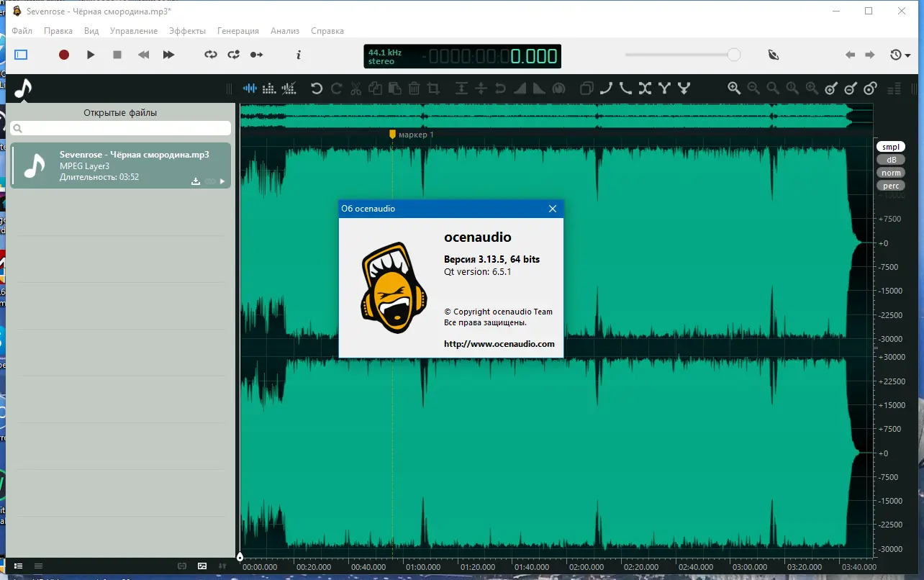Image resolution: width=924 pixels, height=580 pixels.
Task: Switch to waveform view icon
Action: pyautogui.click(x=250, y=89)
